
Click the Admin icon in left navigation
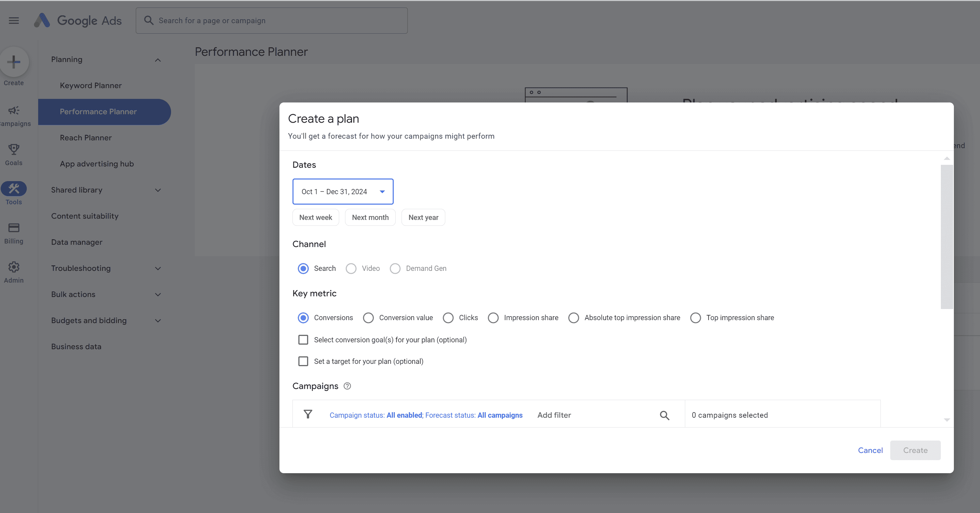(x=14, y=267)
